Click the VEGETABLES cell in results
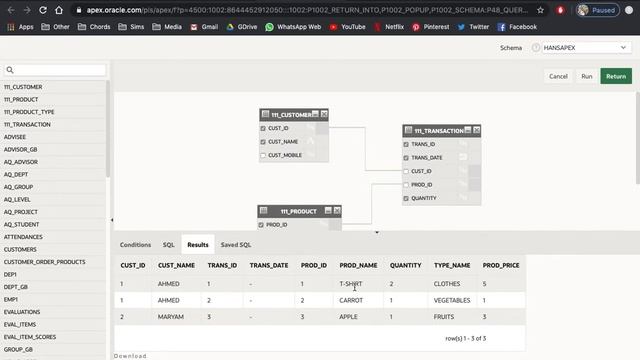This screenshot has width=640, height=360. tap(452, 300)
